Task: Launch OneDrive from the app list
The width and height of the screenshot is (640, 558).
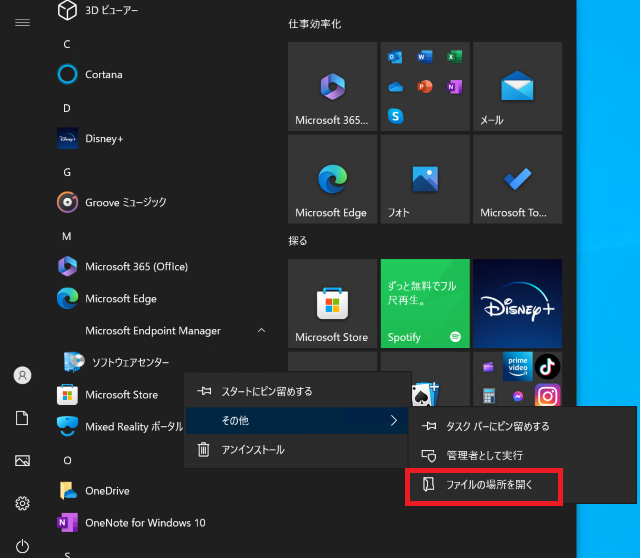Action: (x=93, y=491)
